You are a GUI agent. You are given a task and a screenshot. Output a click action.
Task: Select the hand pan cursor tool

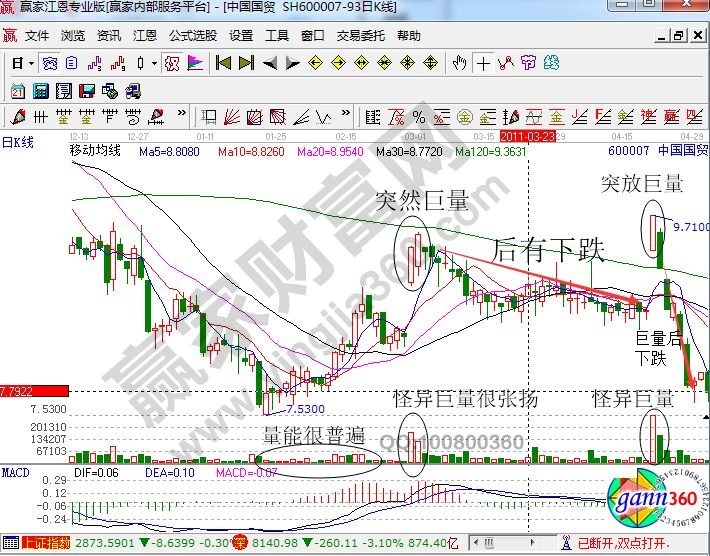point(460,63)
